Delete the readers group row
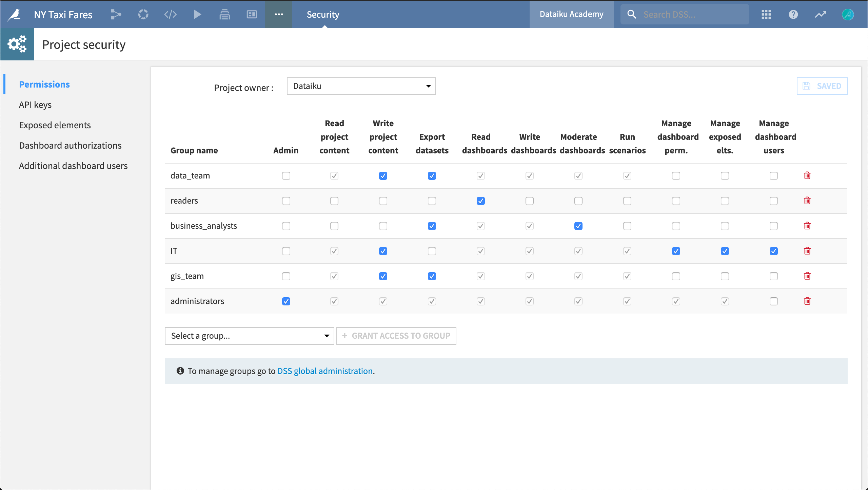868x490 pixels. 807,201
